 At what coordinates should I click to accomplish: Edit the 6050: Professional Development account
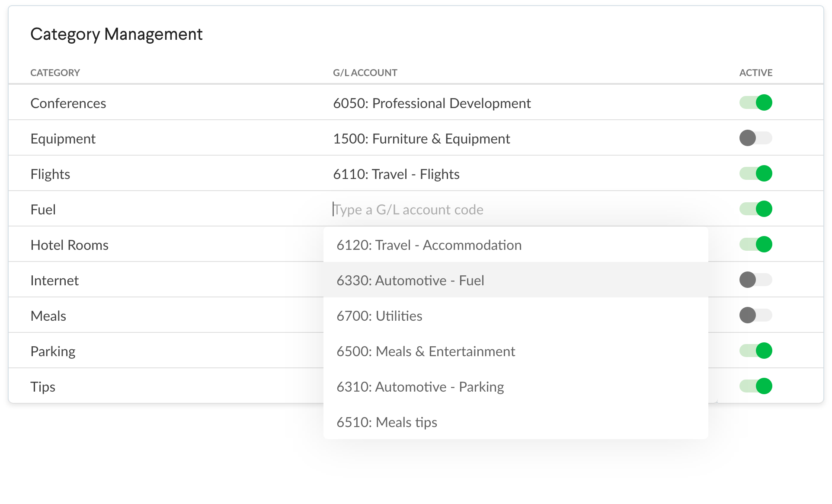click(432, 103)
